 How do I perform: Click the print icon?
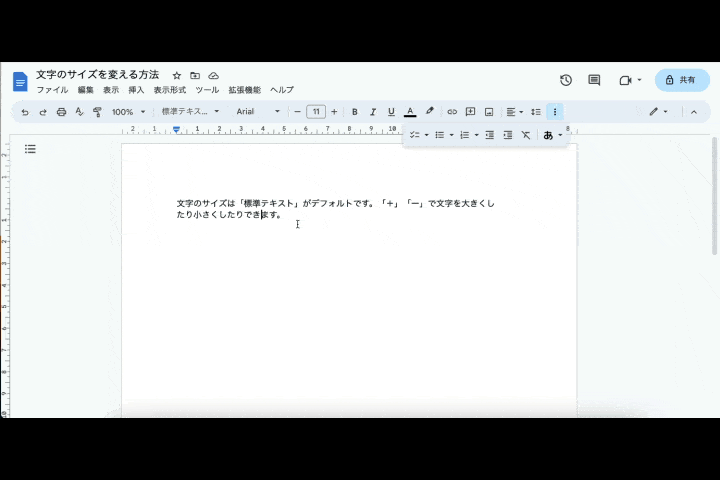(x=61, y=112)
